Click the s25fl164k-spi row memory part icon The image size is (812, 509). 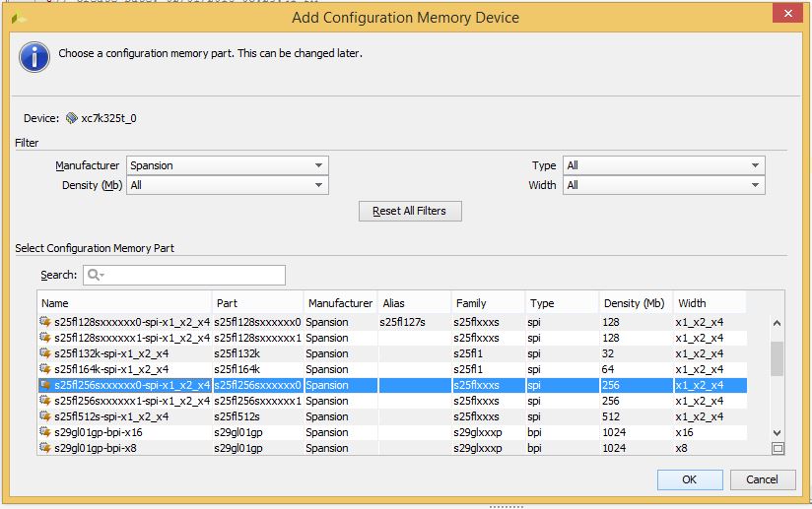(x=45, y=369)
